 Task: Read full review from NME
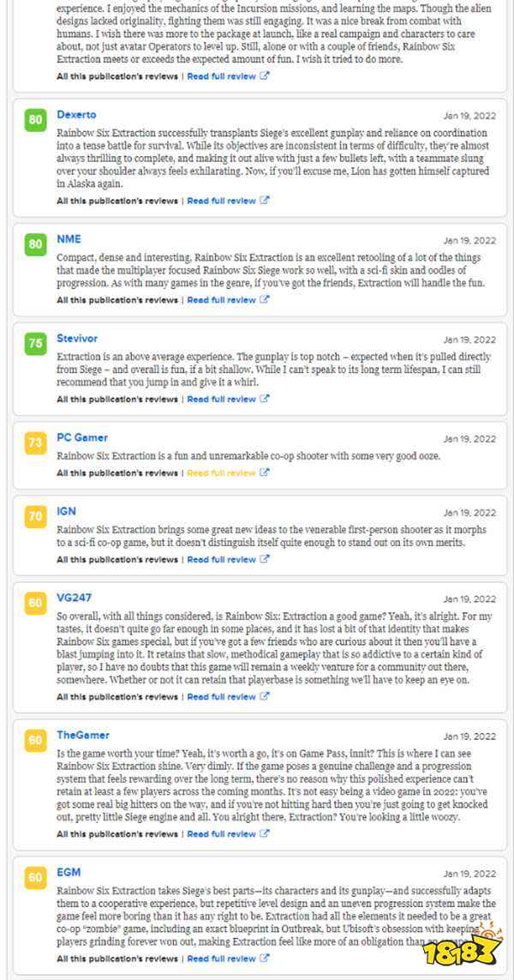tap(221, 300)
